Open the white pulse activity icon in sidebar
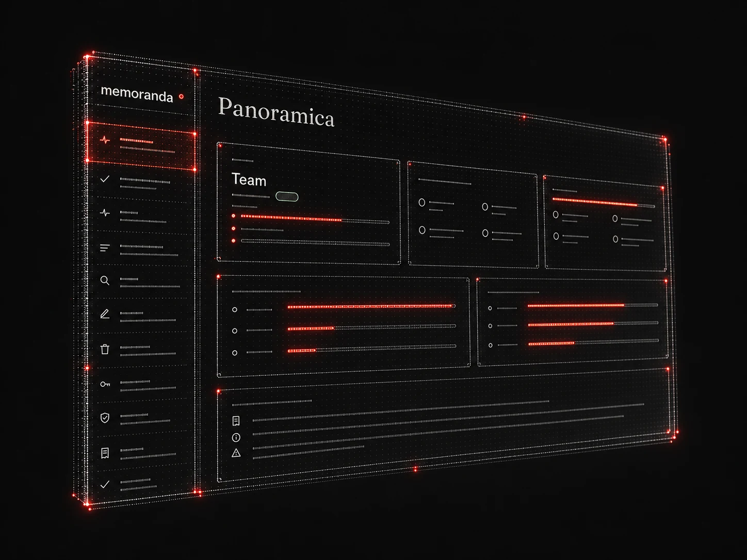 pyautogui.click(x=105, y=212)
